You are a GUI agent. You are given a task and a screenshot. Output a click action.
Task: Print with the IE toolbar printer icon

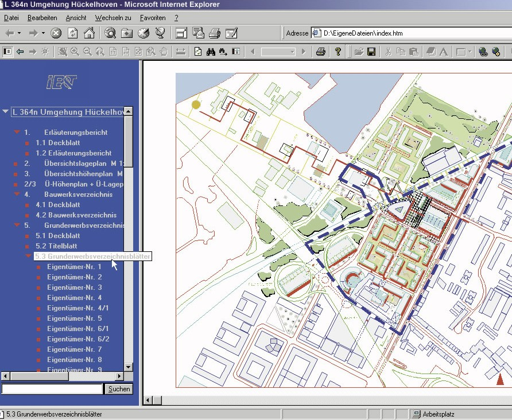tap(215, 33)
